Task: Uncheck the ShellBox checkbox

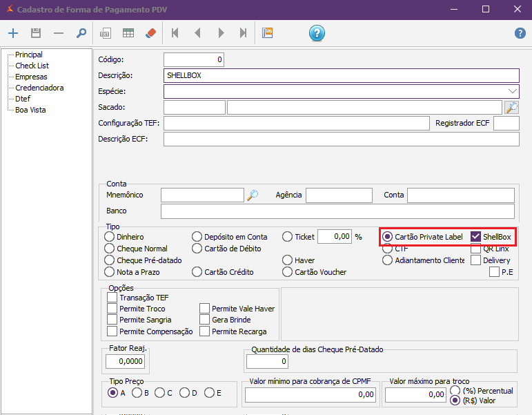Action: point(475,237)
